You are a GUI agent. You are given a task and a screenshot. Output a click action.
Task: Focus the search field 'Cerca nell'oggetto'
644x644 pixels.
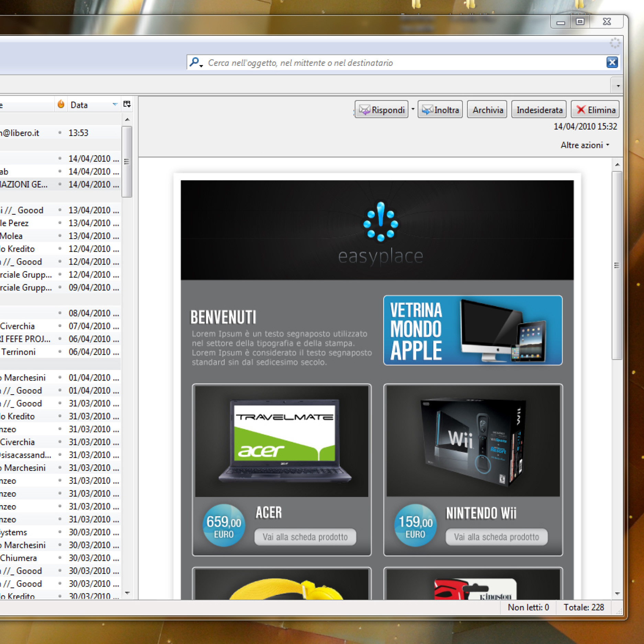[x=403, y=63]
